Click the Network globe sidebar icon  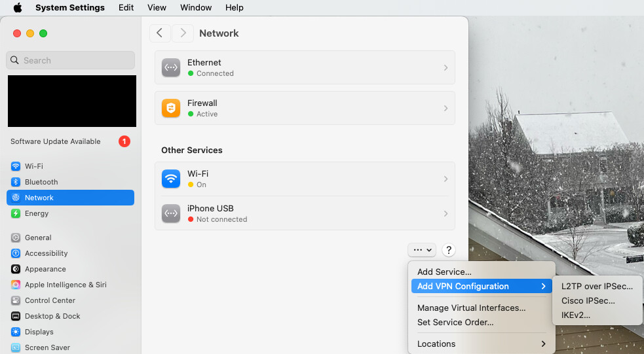[16, 198]
